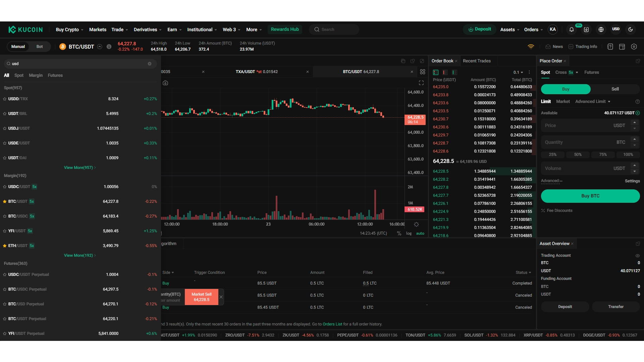The image size is (644, 362).
Task: Click the network signal status icon
Action: point(531,47)
